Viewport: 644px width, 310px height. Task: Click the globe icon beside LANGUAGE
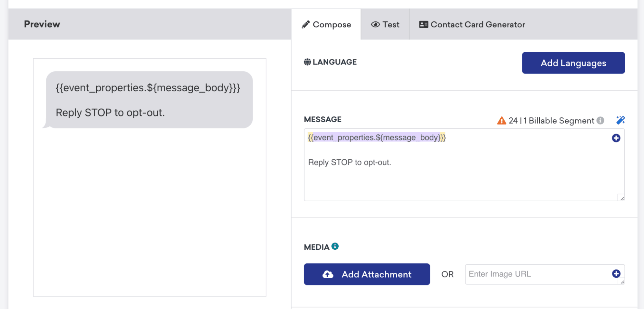(307, 62)
